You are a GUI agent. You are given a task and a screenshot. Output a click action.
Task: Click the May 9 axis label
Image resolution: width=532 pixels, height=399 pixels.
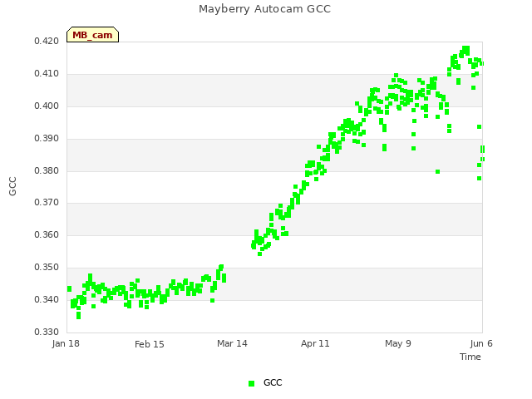(x=398, y=343)
